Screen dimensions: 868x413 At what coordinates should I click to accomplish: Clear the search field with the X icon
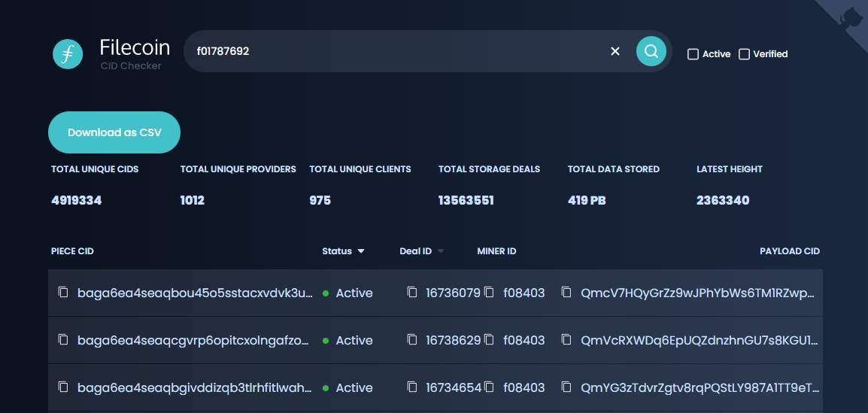pyautogui.click(x=615, y=51)
